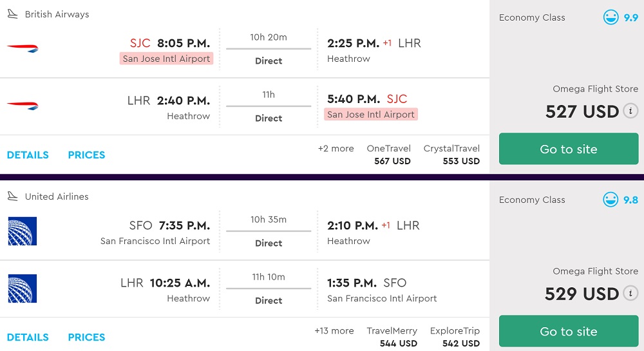Choose the ExploreTrip 542 USD offer

click(455, 337)
